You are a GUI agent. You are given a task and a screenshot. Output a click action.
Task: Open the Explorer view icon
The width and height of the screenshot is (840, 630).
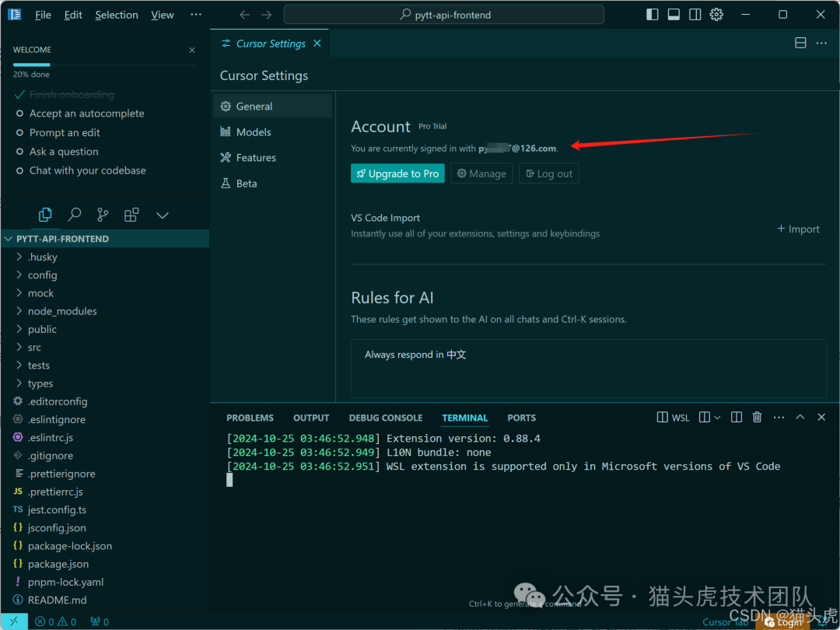click(x=45, y=215)
